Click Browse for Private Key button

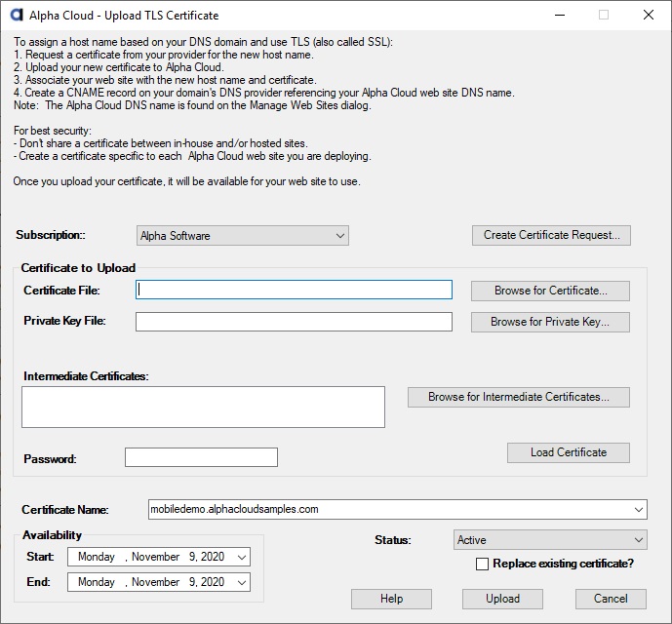coord(550,322)
